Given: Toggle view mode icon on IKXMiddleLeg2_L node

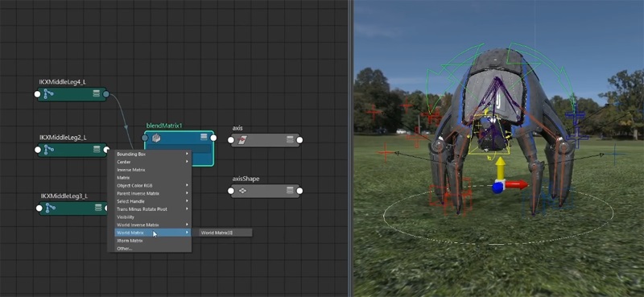Looking at the screenshot, I should pyautogui.click(x=96, y=150).
